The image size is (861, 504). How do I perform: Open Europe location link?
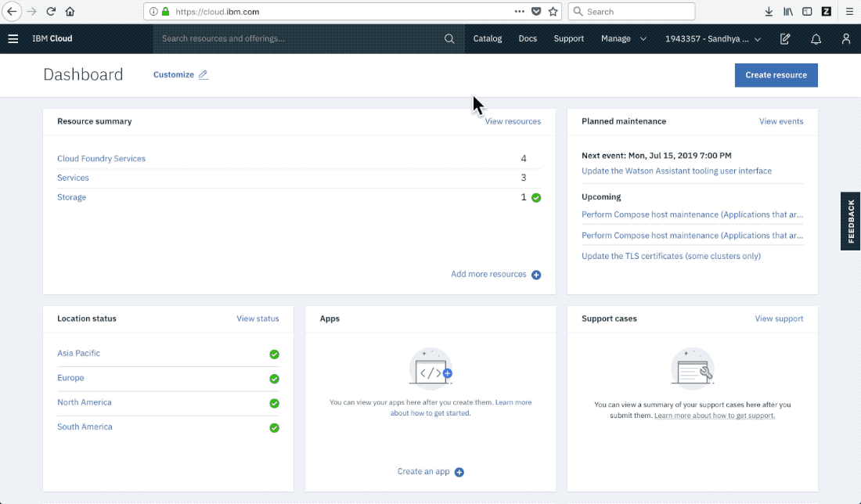(70, 378)
